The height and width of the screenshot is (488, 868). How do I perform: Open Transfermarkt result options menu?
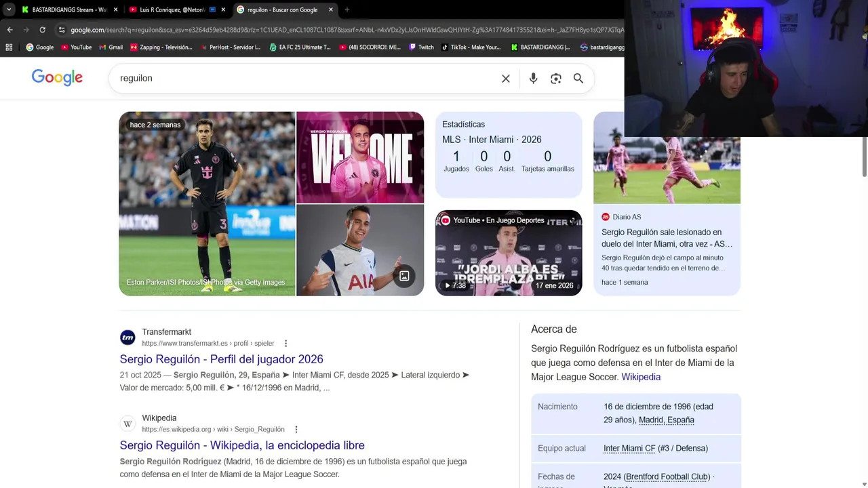tap(285, 344)
